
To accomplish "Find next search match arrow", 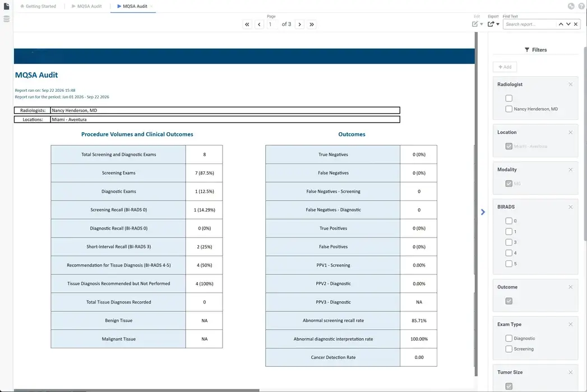I will [x=568, y=24].
